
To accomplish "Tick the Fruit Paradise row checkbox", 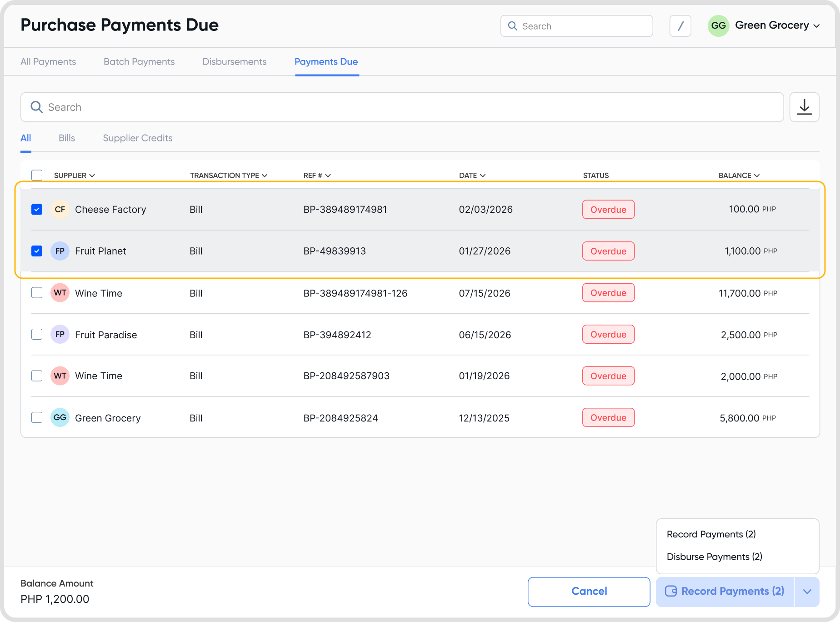I will 37,335.
